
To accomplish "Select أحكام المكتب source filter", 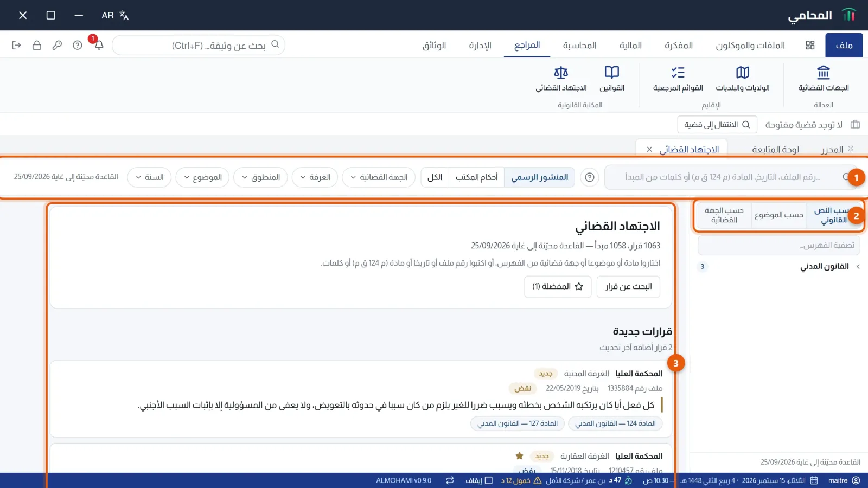I will click(476, 177).
